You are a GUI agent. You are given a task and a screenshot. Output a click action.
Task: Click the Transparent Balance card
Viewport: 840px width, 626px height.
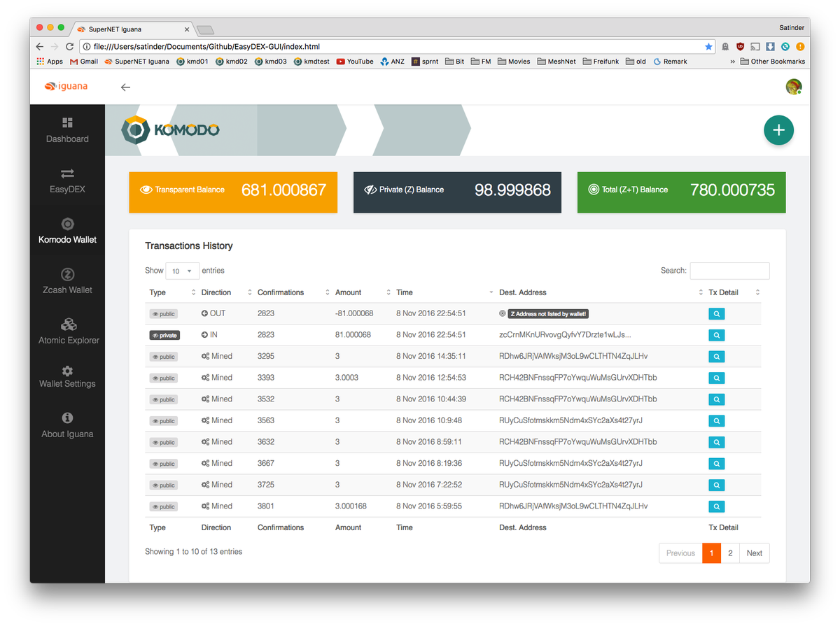(x=233, y=192)
